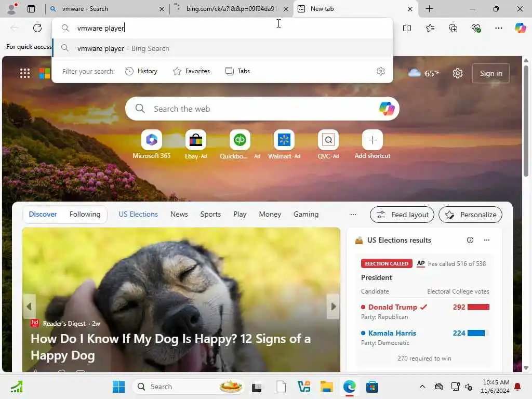Open the tab actions menu icon

[x=31, y=9]
